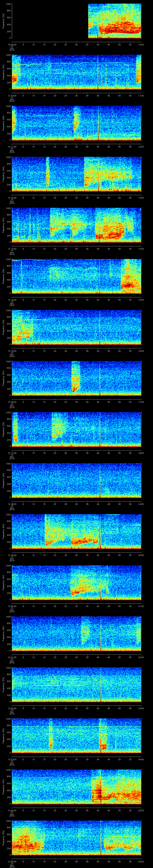The height and width of the screenshot is (868, 153).
Task: Select the spectrogram panel starting at 12:13:00
Action: click(x=76, y=225)
